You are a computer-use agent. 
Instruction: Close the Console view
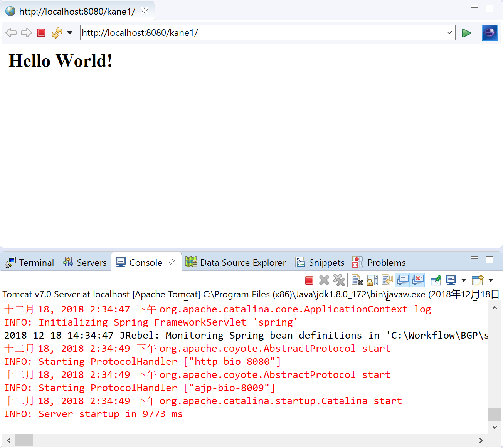(x=172, y=262)
